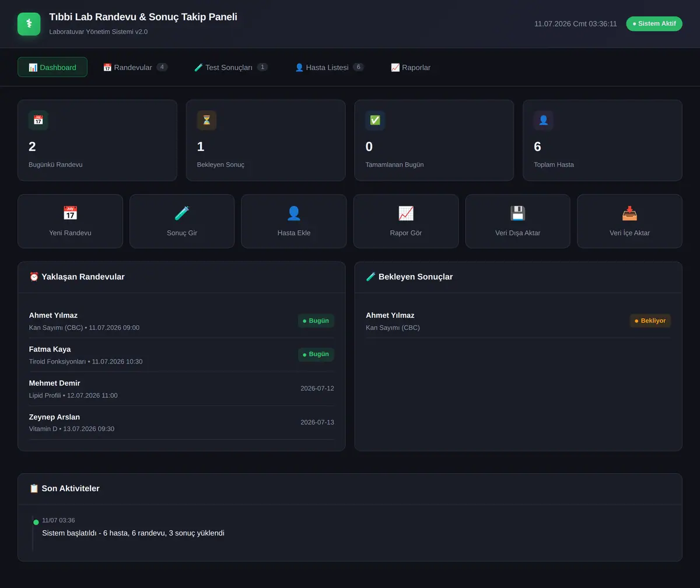Click the Laboratuvar Yönetim Sistemi v2.0 subtitle
This screenshot has height=588, width=700.
(99, 32)
